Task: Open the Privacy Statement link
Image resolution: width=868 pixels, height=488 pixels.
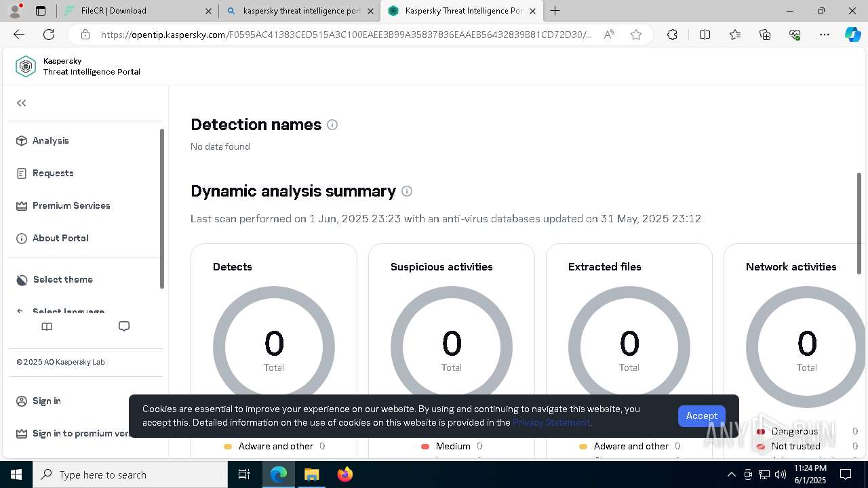Action: [551, 422]
